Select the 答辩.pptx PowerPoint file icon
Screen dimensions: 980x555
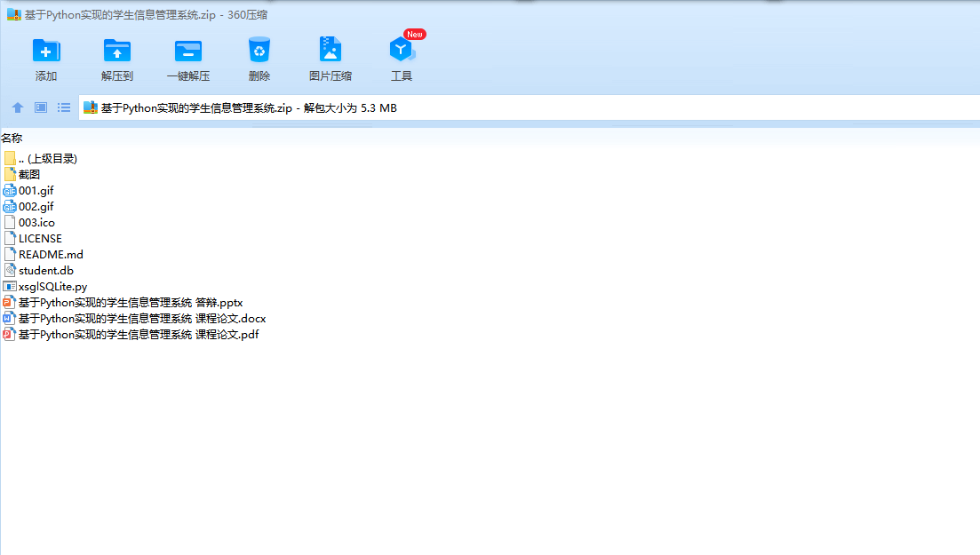pyautogui.click(x=10, y=303)
